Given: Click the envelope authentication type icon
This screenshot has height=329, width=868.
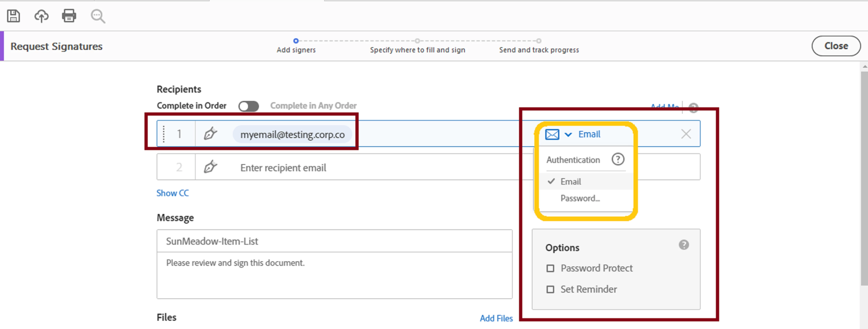Looking at the screenshot, I should coord(552,134).
